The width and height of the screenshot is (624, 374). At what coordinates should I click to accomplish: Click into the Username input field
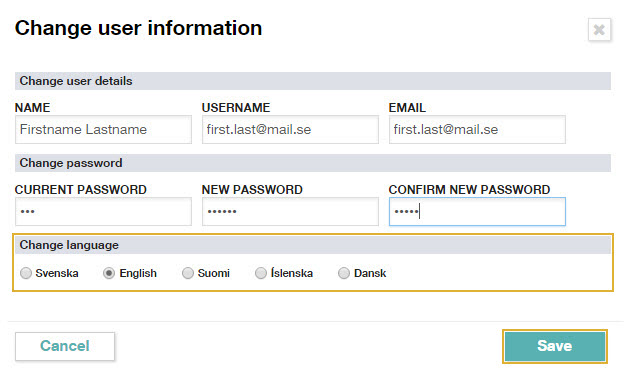tap(290, 130)
